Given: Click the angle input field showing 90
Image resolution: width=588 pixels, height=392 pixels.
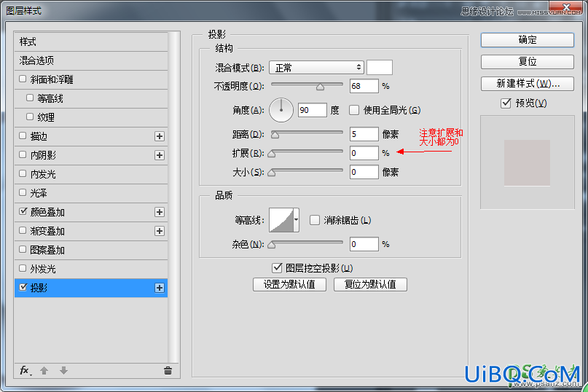Looking at the screenshot, I should [x=313, y=110].
